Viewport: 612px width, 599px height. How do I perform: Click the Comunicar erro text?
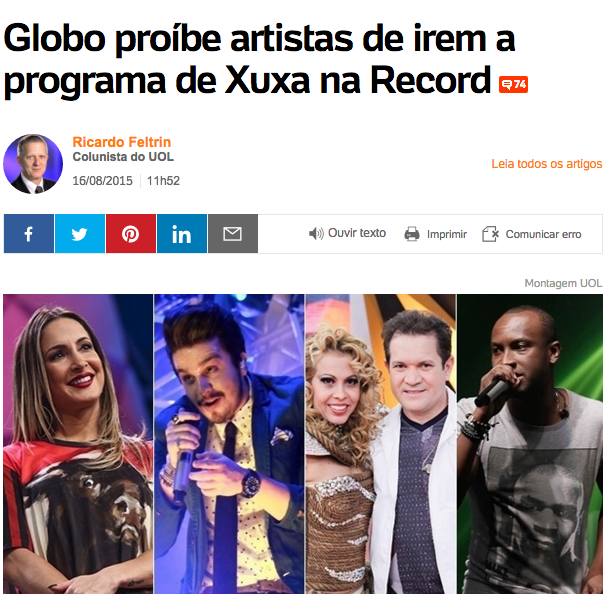coord(543,234)
